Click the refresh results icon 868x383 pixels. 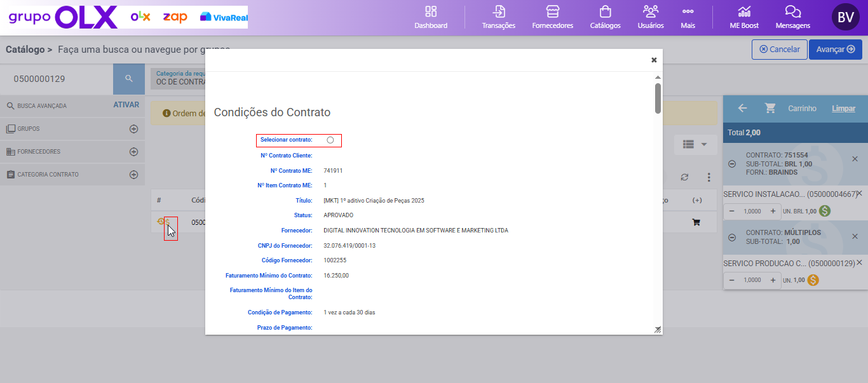(x=684, y=177)
